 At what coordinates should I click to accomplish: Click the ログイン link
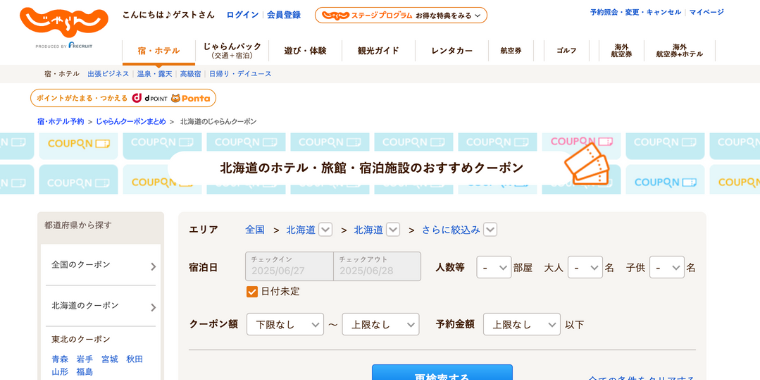pos(242,15)
